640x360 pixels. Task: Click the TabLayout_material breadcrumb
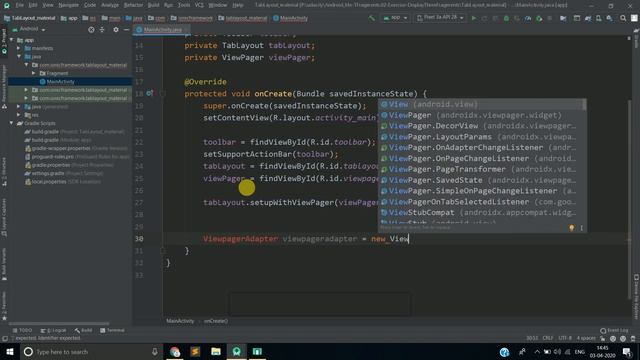[x=29, y=18]
